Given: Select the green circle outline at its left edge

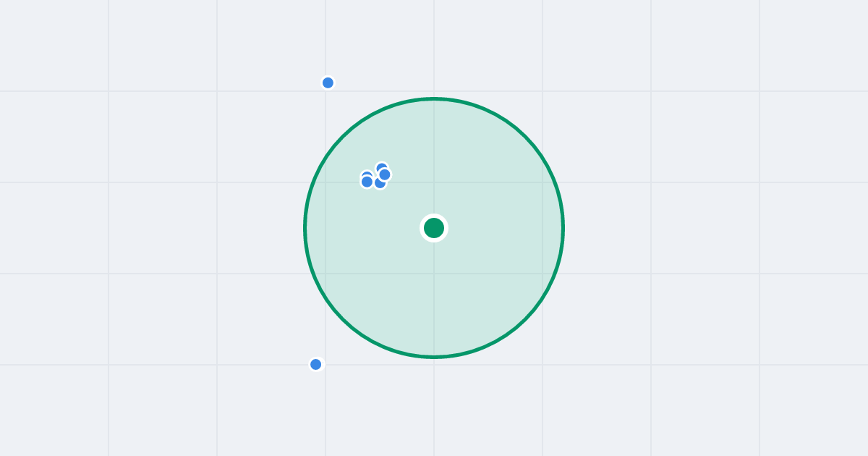Looking at the screenshot, I should (x=305, y=228).
